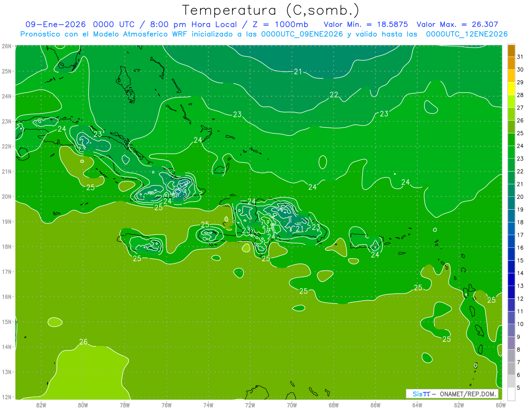Click the '27' label on the color scale
Image resolution: width=532 pixels, height=411 pixels.
pyautogui.click(x=520, y=108)
